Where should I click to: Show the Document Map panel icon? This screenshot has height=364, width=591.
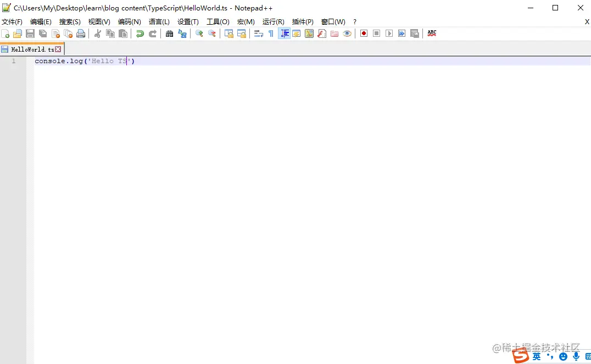pos(309,33)
